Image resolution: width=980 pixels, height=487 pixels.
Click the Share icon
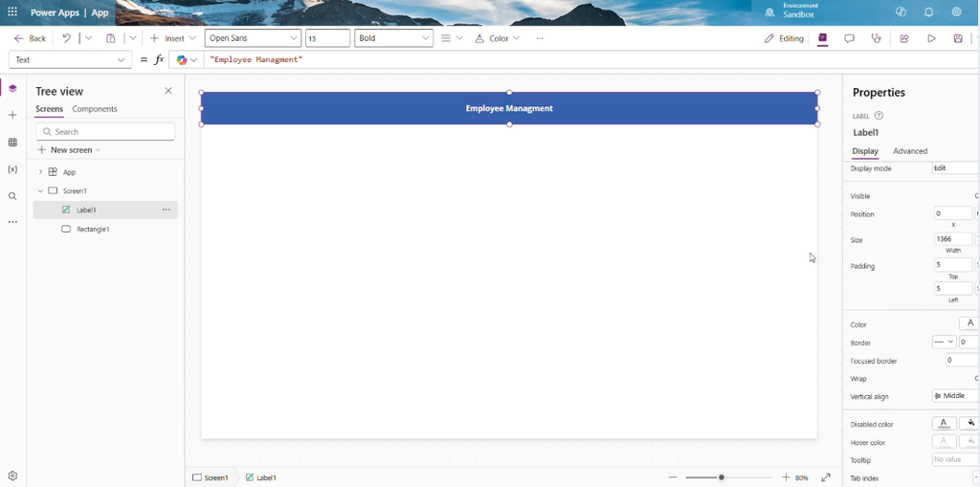pyautogui.click(x=903, y=38)
